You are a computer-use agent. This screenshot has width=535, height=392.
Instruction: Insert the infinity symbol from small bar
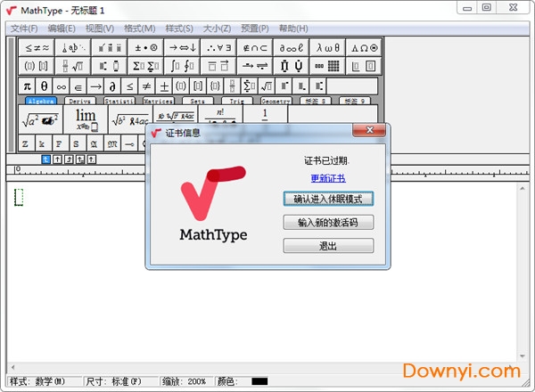click(61, 86)
